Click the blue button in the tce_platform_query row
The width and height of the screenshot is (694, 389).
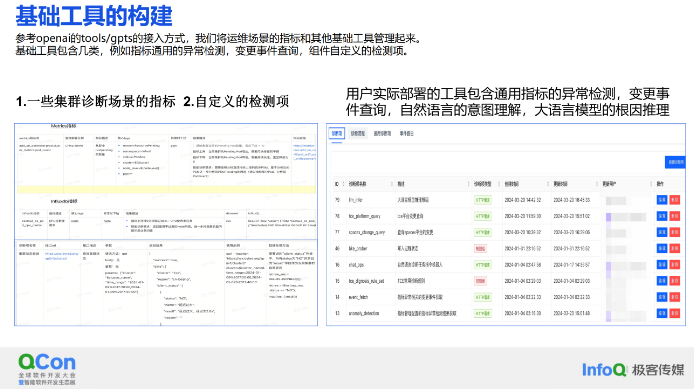662,216
